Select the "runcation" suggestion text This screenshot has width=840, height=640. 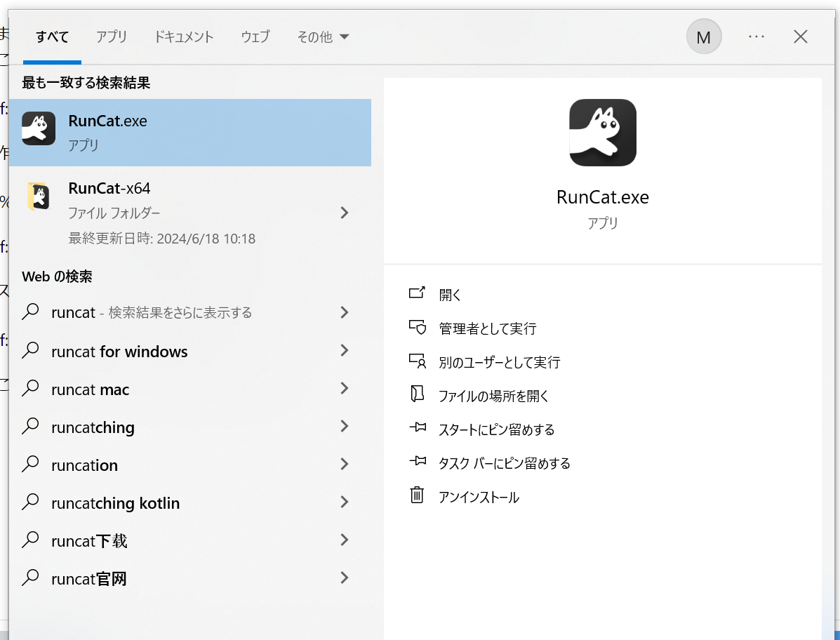84,465
